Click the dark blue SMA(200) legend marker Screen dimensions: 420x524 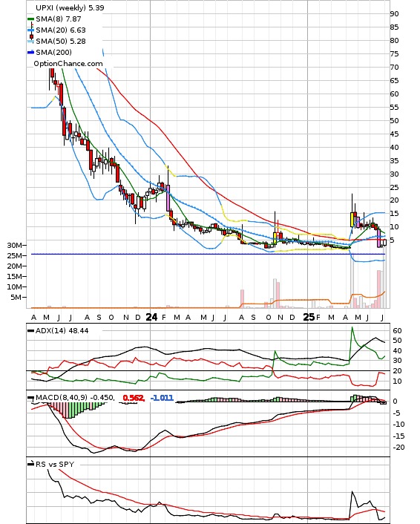point(30,52)
